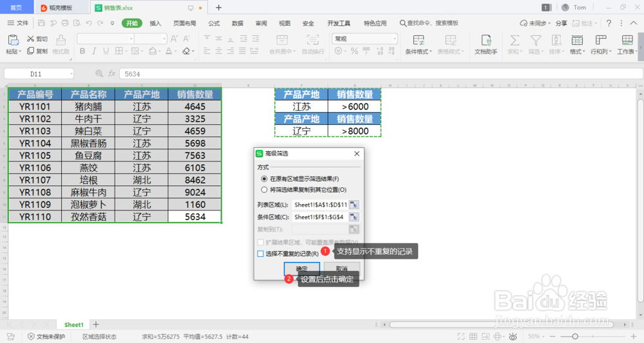Viewport: 644px width, 343px height.
Task: Click the Redo arrow icon
Action: 100,23
